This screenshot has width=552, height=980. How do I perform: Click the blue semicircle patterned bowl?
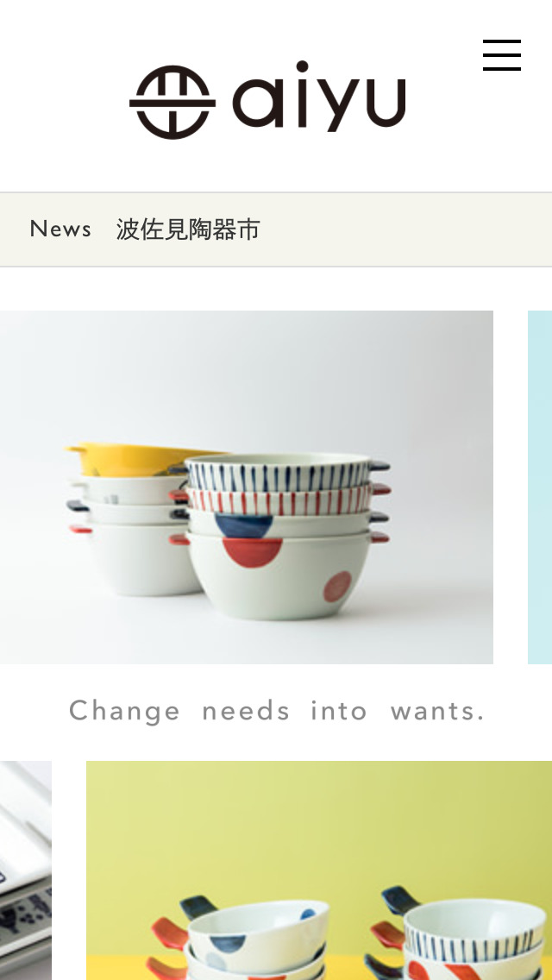[x=279, y=523]
